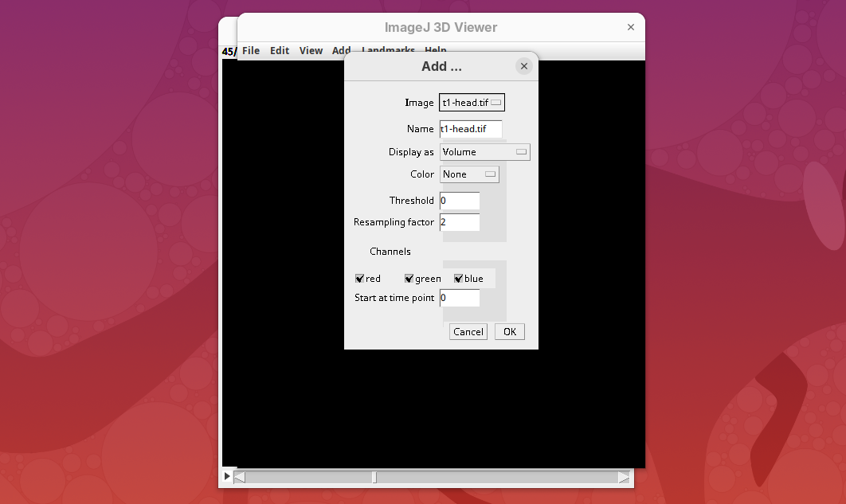Focus the Threshold input field
The image size is (846, 504).
460,201
